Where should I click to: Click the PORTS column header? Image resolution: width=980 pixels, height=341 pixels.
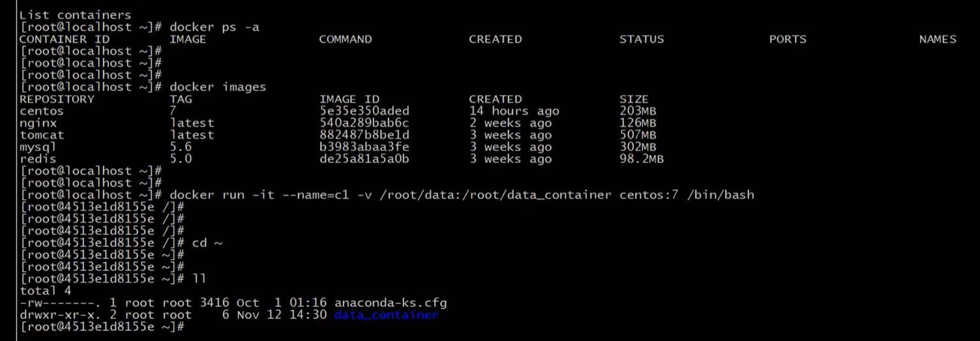coord(787,40)
